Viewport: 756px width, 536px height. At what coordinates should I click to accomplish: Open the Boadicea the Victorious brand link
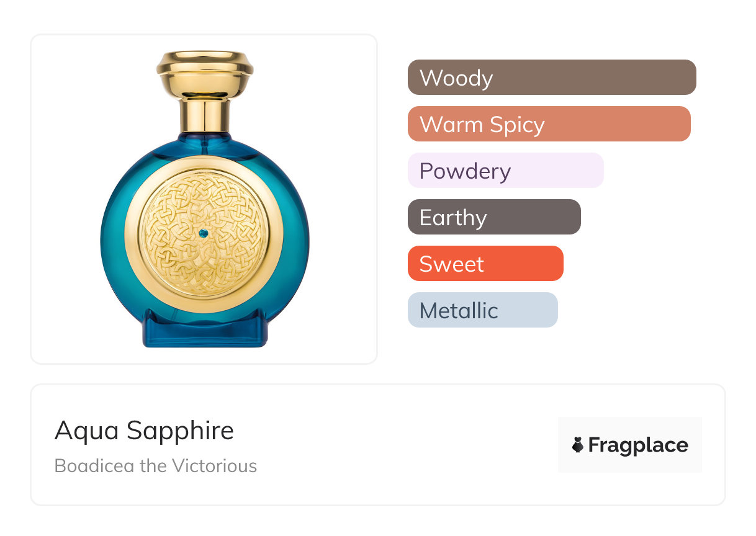pos(156,466)
